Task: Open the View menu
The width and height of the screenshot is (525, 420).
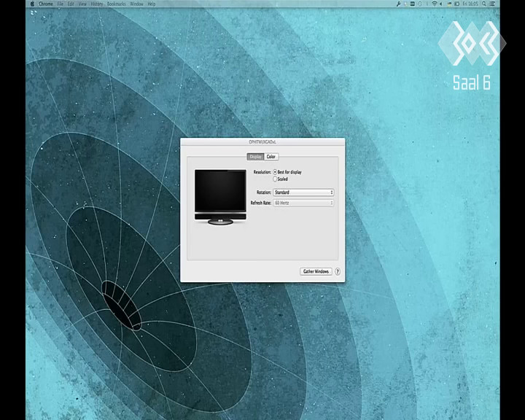Action: pyautogui.click(x=82, y=4)
